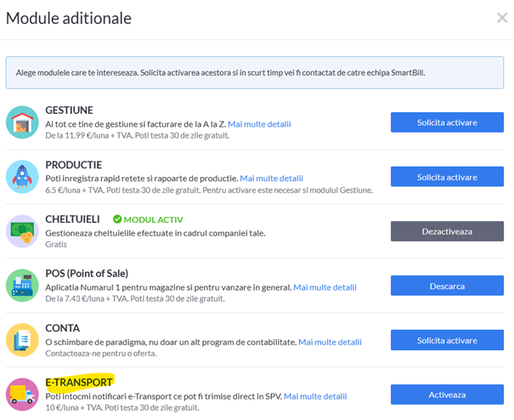Click the Gestiune warehouse icon
This screenshot has height=420, width=514.
pyautogui.click(x=22, y=122)
